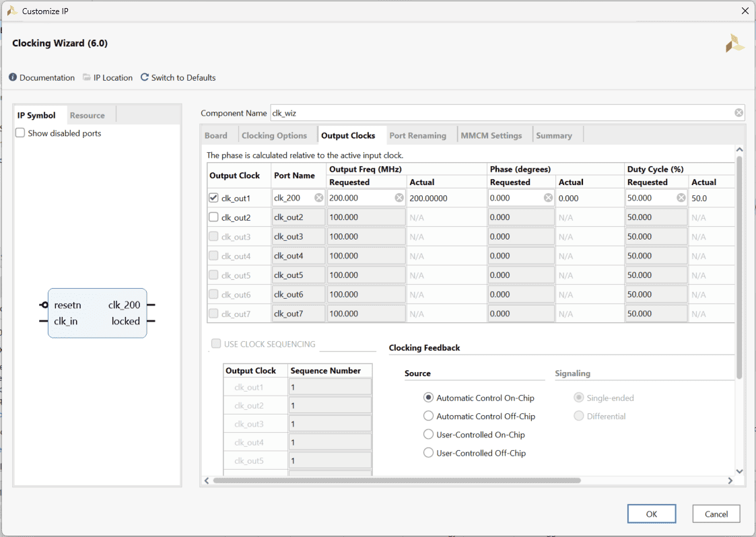
Task: Toggle Show disabled ports checkbox
Action: [20, 133]
